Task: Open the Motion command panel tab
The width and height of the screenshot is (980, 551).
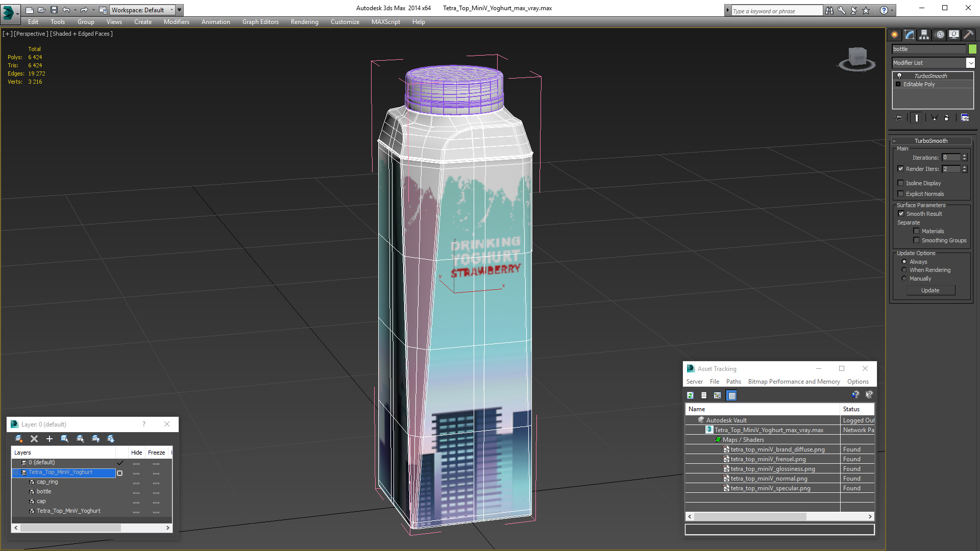Action: coord(940,35)
